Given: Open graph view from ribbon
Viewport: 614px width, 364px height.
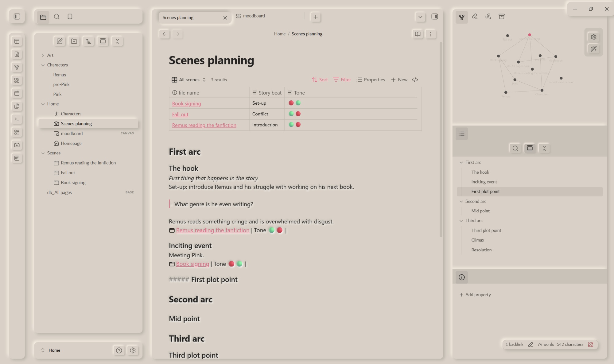Looking at the screenshot, I should point(17,67).
